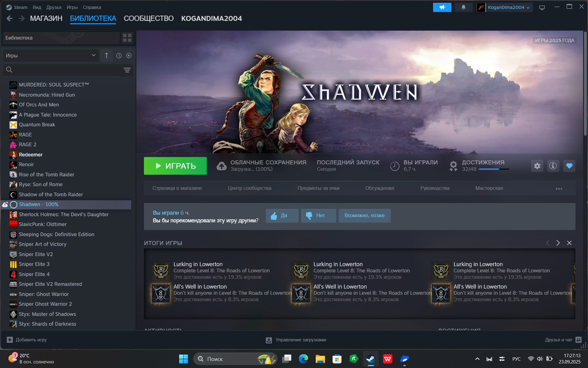Image resolution: width=588 pixels, height=368 pixels.
Task: Open the achievements gear-star icon
Action: tap(453, 166)
